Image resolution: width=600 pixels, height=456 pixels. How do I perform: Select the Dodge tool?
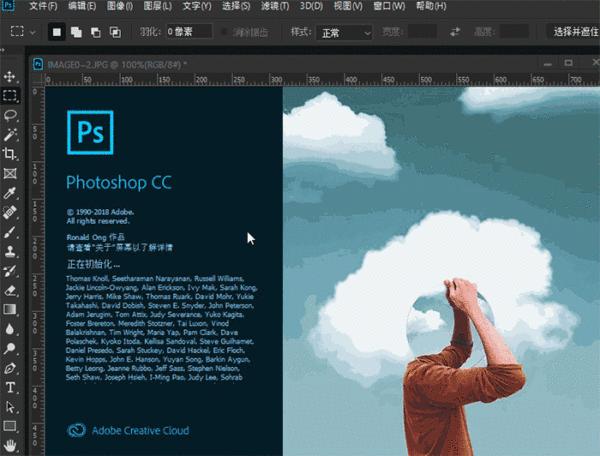pyautogui.click(x=10, y=348)
